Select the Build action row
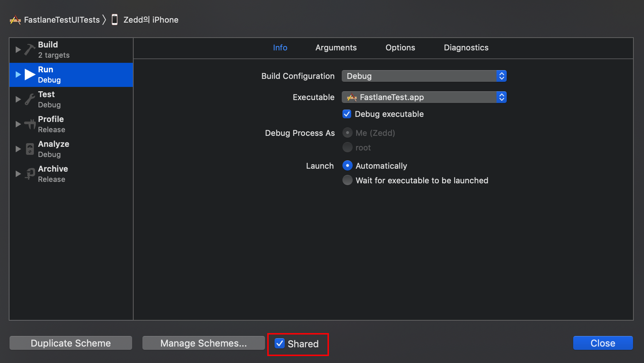Screen dimensions: 644x363 point(71,50)
